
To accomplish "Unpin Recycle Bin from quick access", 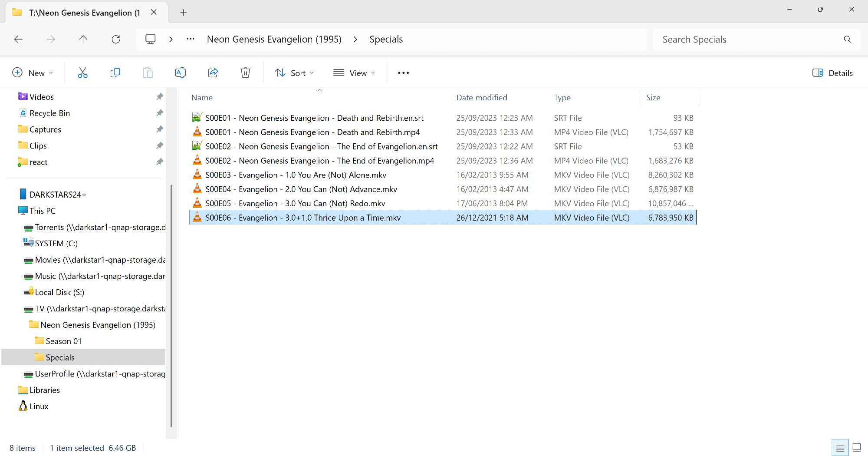I will [159, 113].
